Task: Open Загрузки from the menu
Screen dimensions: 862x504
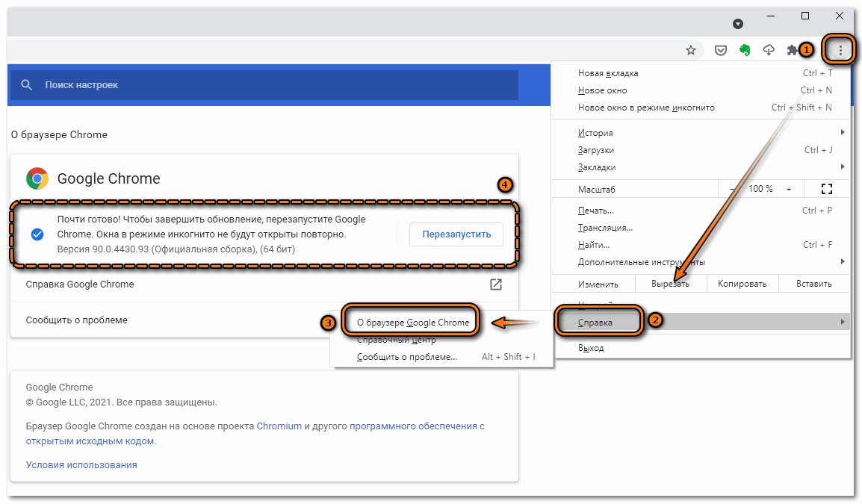Action: (x=701, y=150)
